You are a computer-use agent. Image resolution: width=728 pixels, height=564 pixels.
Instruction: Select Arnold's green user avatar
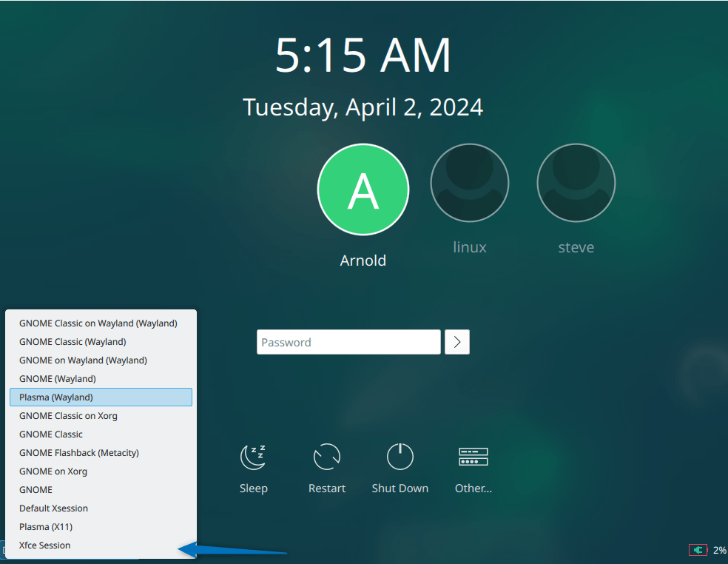(363, 189)
